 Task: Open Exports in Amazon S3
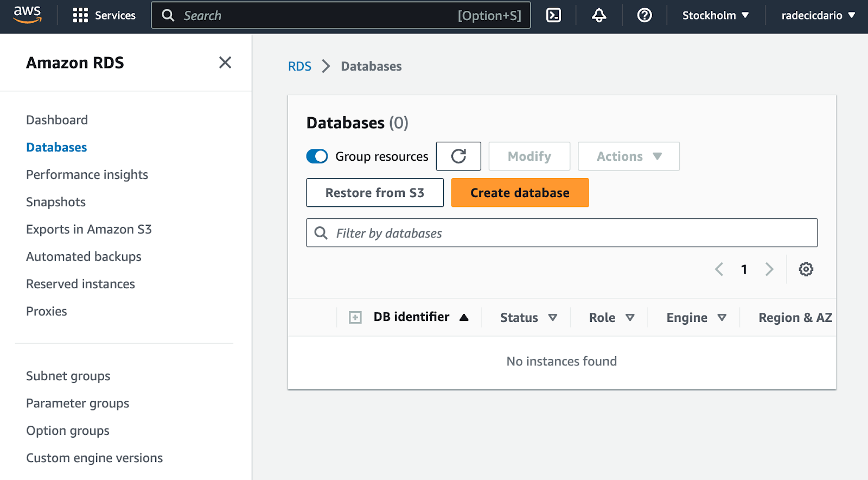pyautogui.click(x=89, y=229)
